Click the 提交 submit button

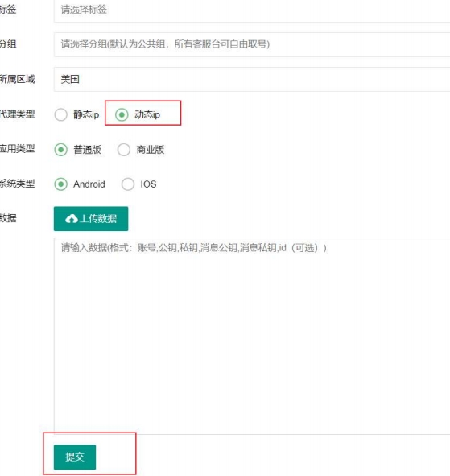(x=75, y=457)
